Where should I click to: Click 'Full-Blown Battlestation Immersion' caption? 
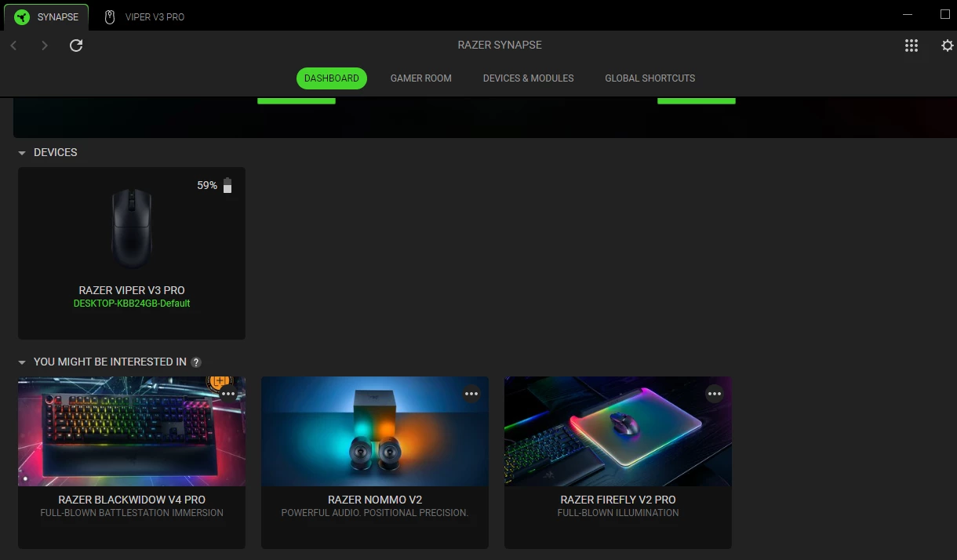pyautogui.click(x=132, y=513)
